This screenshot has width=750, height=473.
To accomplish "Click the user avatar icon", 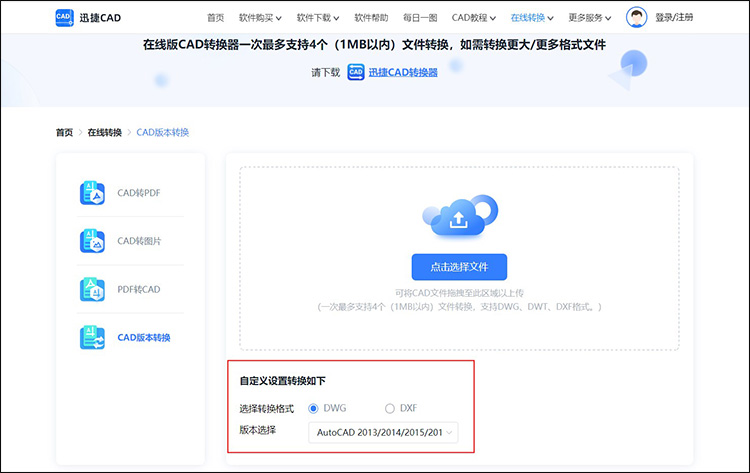I will (636, 17).
